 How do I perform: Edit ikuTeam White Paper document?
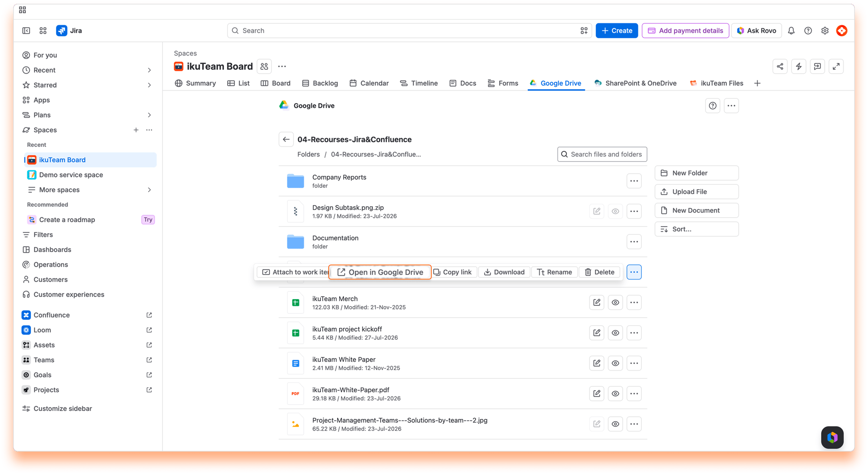[597, 363]
